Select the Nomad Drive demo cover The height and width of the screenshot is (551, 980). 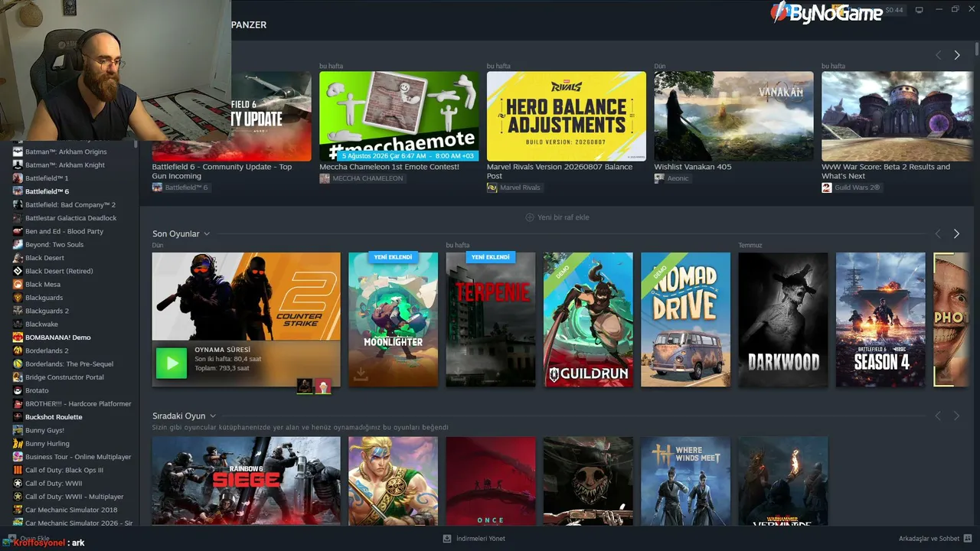coord(685,320)
